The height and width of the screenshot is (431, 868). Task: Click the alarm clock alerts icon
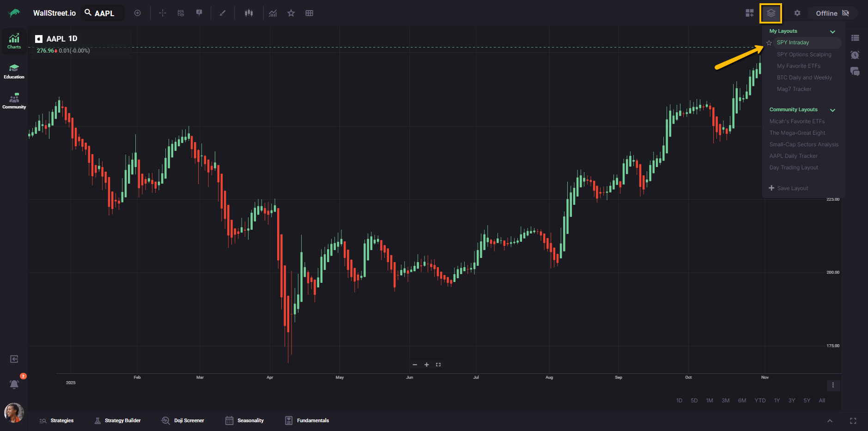coord(855,55)
